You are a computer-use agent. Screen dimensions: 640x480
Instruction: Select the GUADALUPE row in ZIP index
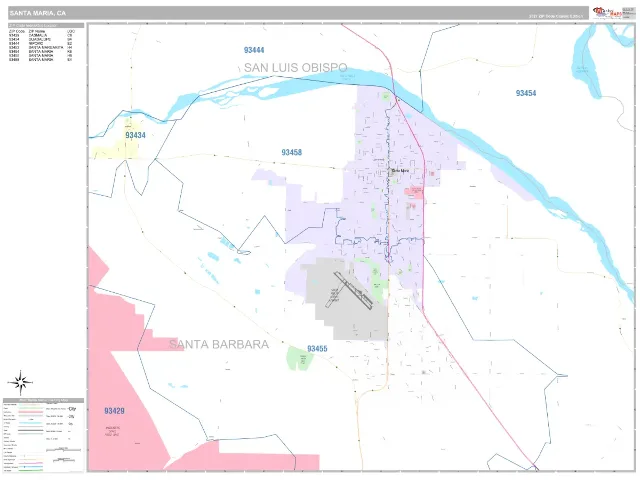click(x=41, y=40)
